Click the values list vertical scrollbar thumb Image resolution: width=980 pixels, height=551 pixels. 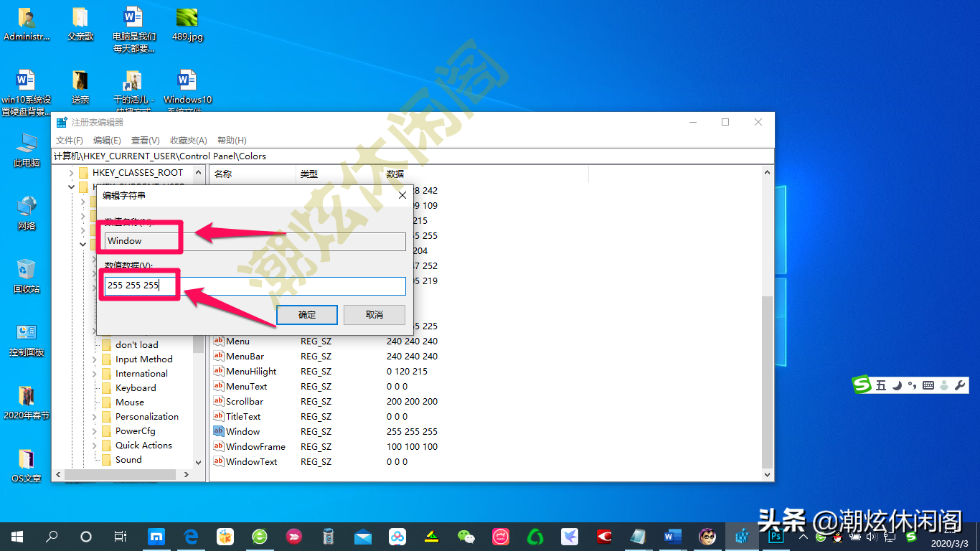click(768, 382)
